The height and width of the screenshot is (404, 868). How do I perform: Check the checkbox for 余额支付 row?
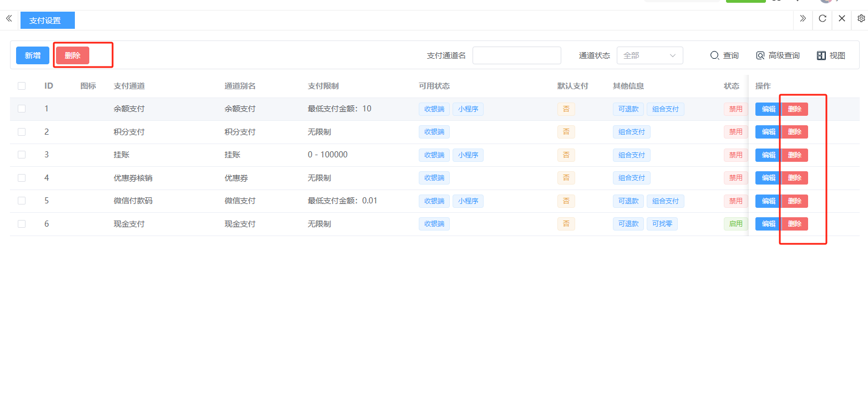click(22, 109)
